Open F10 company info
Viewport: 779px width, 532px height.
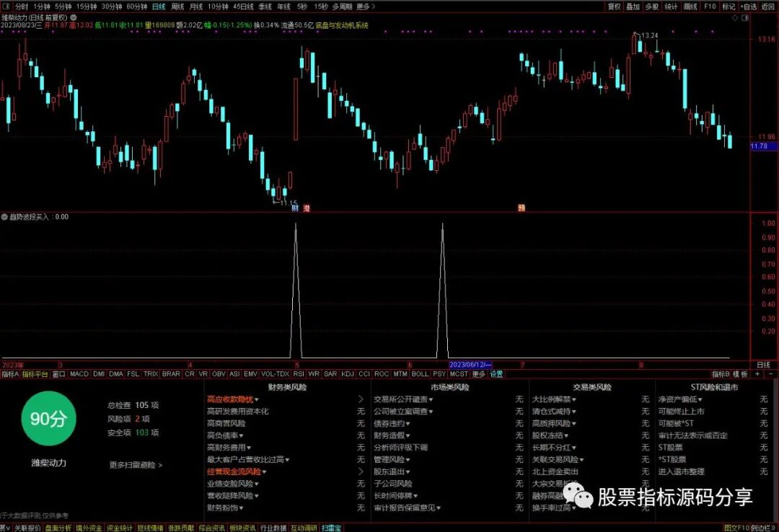click(710, 6)
